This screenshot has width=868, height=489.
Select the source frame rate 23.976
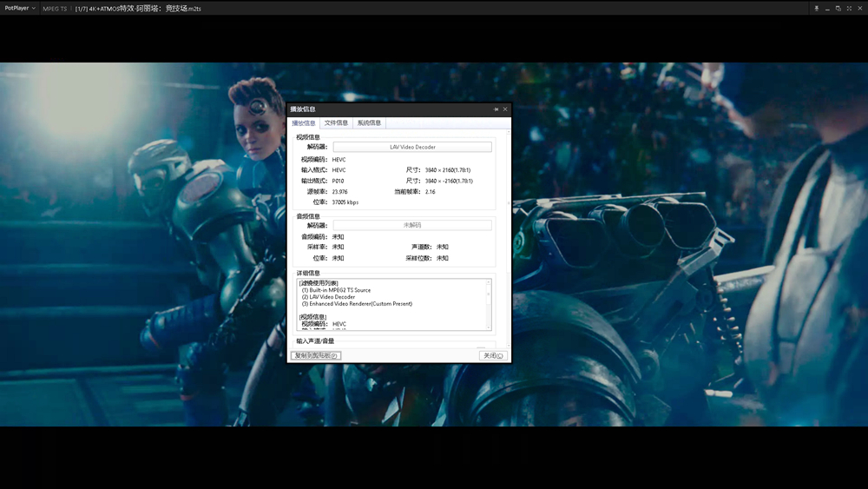point(340,192)
